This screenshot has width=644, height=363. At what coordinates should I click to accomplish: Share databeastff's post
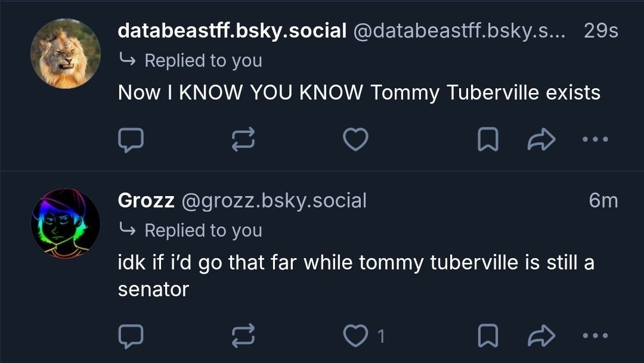[541, 139]
